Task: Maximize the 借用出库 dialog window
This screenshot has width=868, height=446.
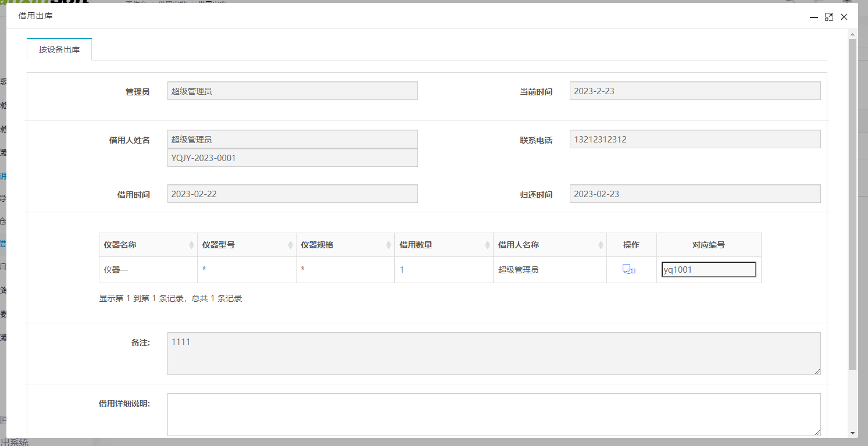Action: point(829,17)
